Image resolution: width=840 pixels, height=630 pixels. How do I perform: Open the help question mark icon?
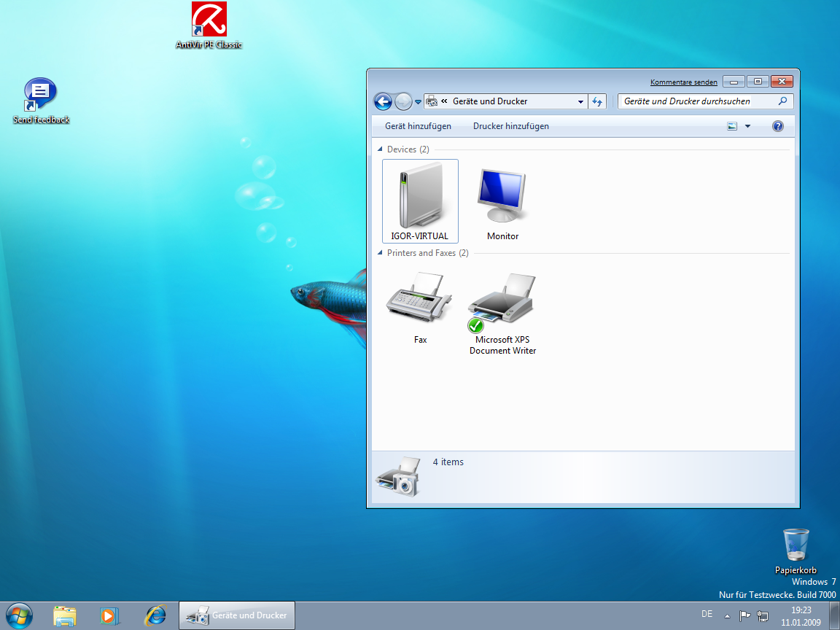777,126
